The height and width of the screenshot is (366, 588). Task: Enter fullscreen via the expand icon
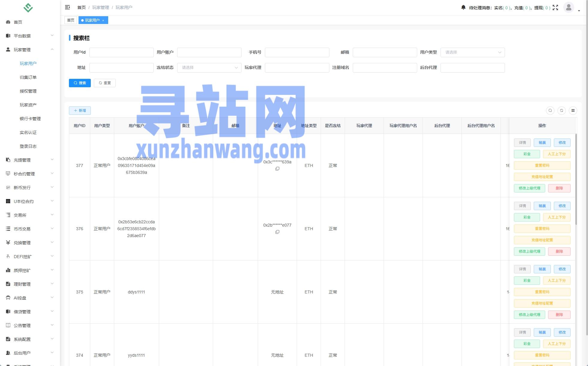pyautogui.click(x=555, y=7)
